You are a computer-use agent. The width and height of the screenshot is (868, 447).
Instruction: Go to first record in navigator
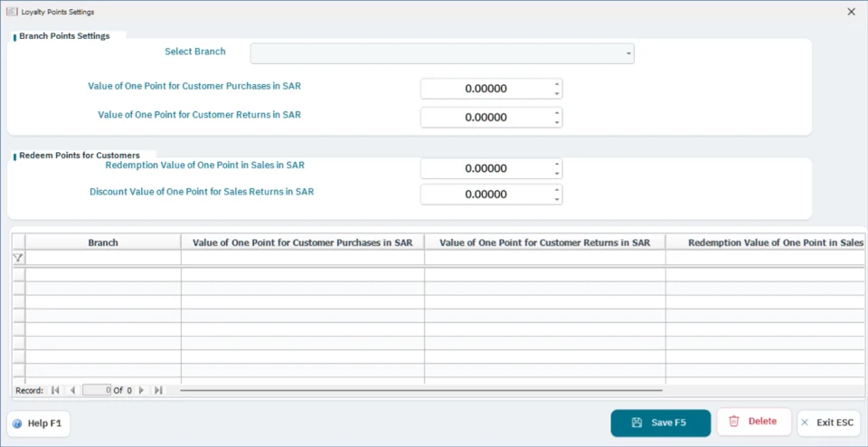click(x=55, y=390)
